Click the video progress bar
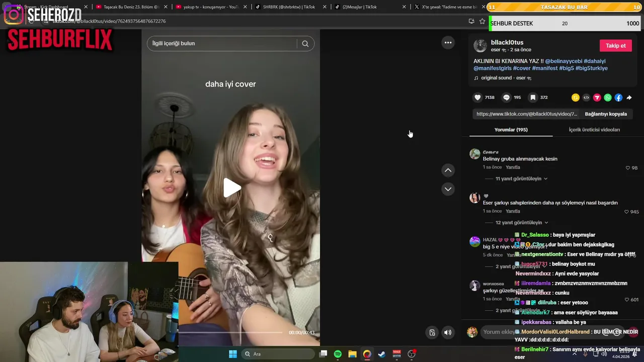This screenshot has height=362, width=644. pyautogui.click(x=230, y=332)
